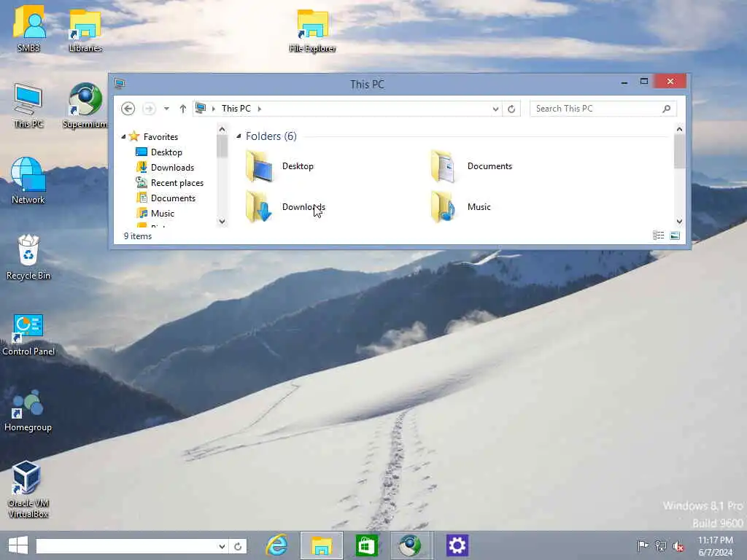
Task: Collapse the Favorites tree group
Action: [123, 136]
